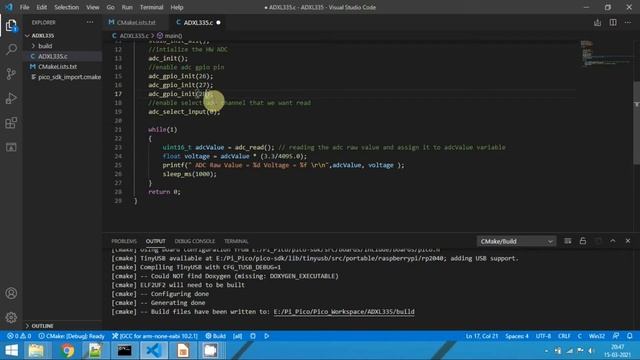640x360 pixels.
Task: Click the Split Editor Right icon
Action: (613, 22)
